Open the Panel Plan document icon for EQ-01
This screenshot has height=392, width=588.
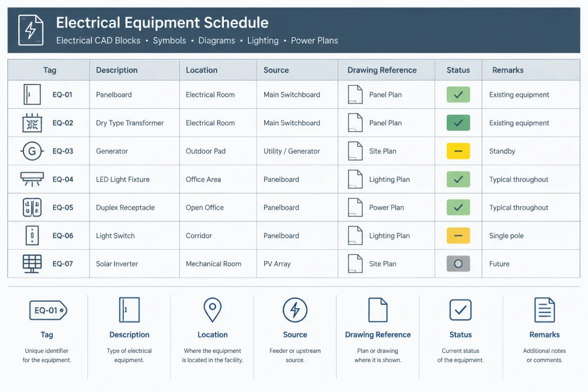click(355, 95)
